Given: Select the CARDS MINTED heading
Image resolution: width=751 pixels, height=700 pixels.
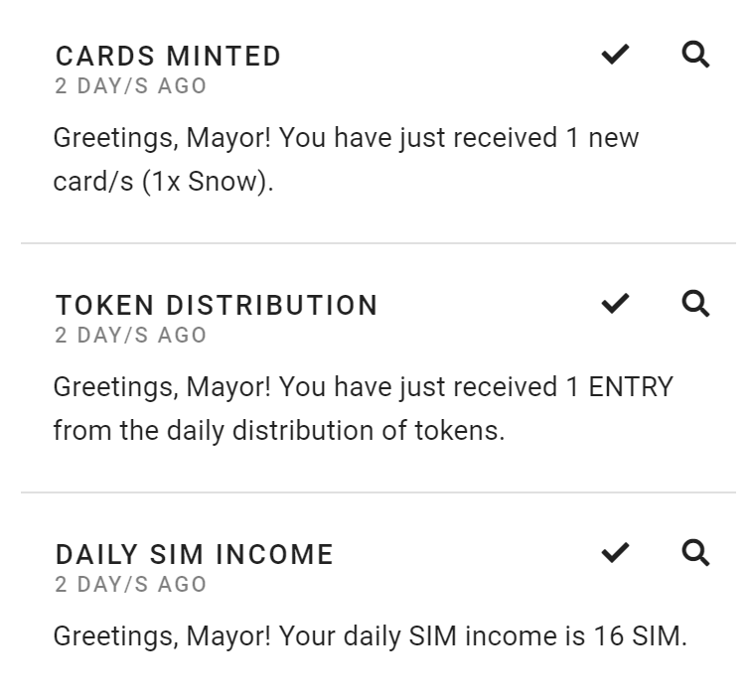Looking at the screenshot, I should [168, 56].
